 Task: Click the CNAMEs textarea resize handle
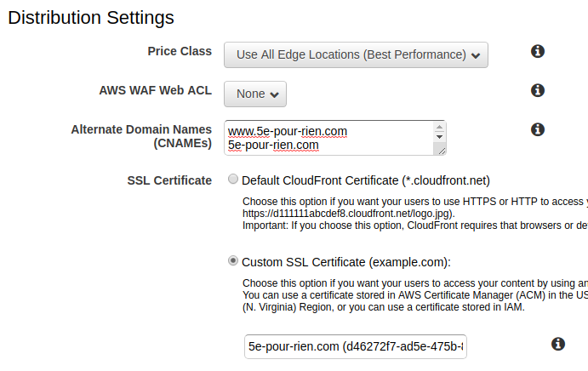[439, 150]
